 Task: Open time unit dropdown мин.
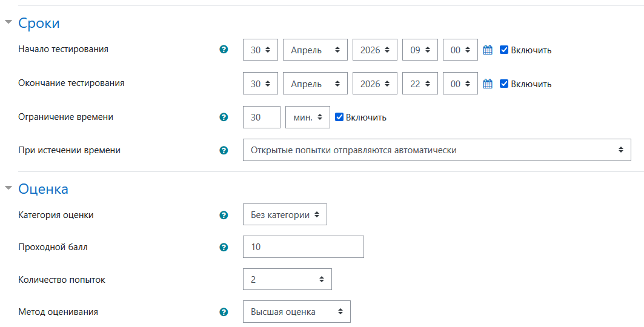308,117
